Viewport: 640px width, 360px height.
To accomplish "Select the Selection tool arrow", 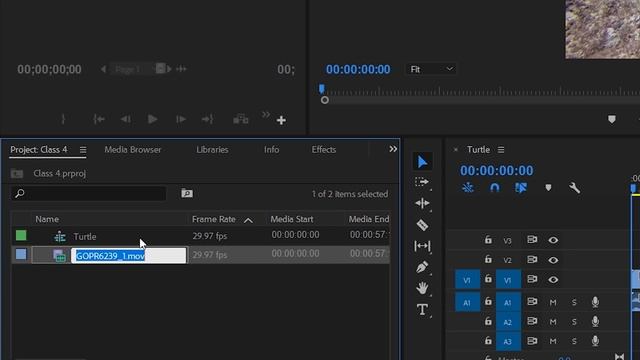I will coord(422,162).
